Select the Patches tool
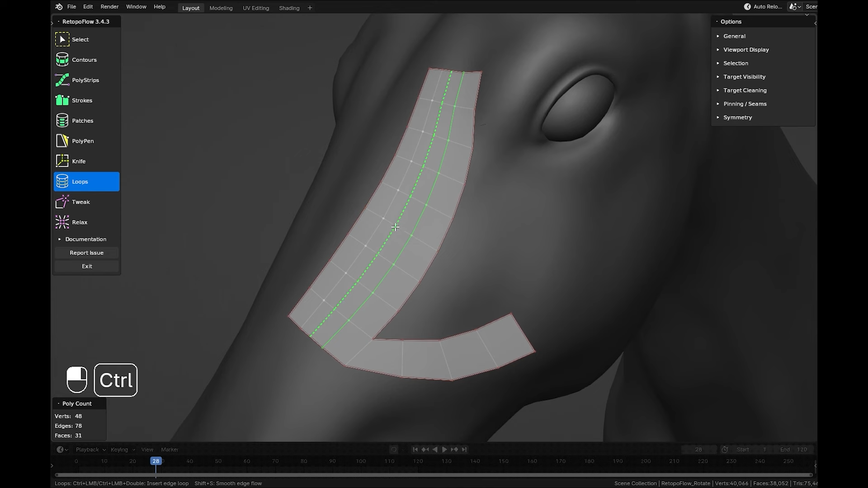The image size is (868, 488). coord(85,120)
